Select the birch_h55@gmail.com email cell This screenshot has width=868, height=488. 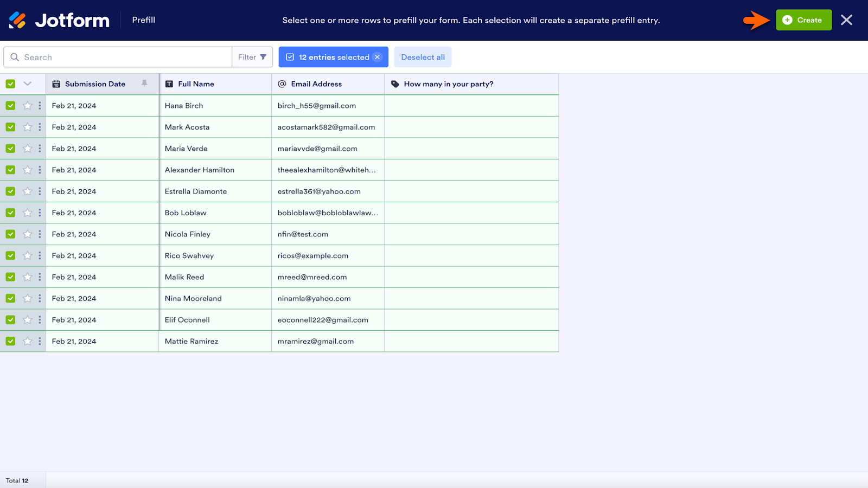coord(328,106)
